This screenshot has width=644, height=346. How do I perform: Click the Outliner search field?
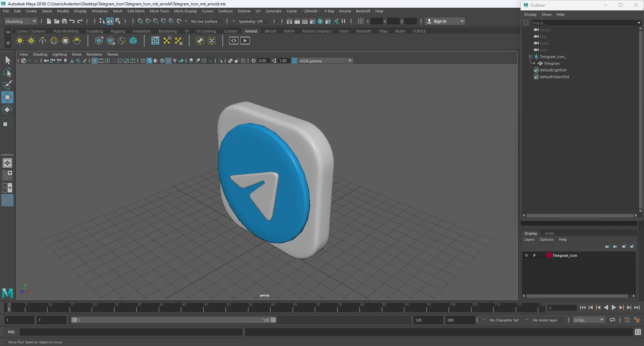pyautogui.click(x=583, y=23)
